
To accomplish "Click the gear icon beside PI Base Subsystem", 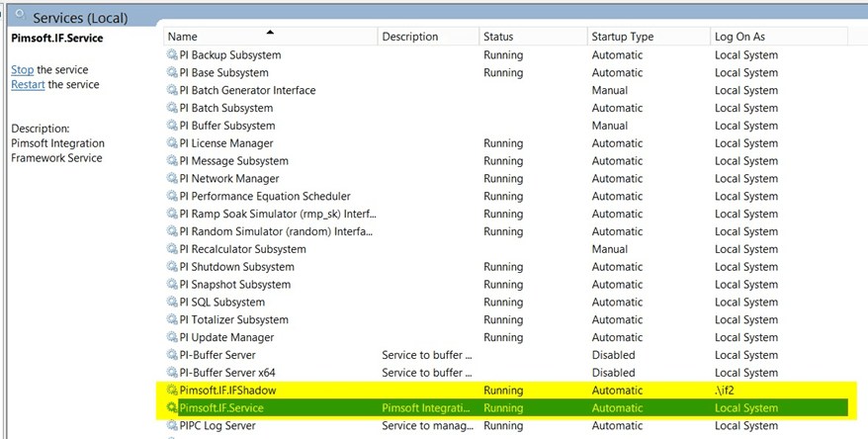I will point(172,72).
